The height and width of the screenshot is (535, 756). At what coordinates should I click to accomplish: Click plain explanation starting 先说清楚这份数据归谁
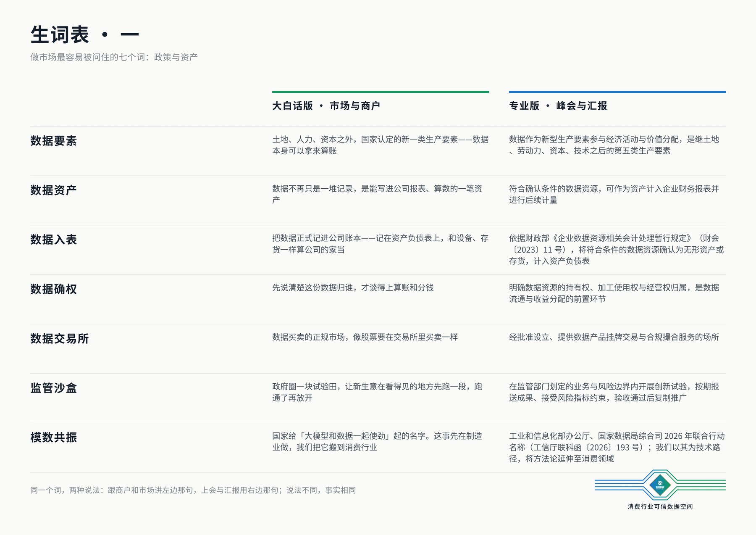coord(353,287)
